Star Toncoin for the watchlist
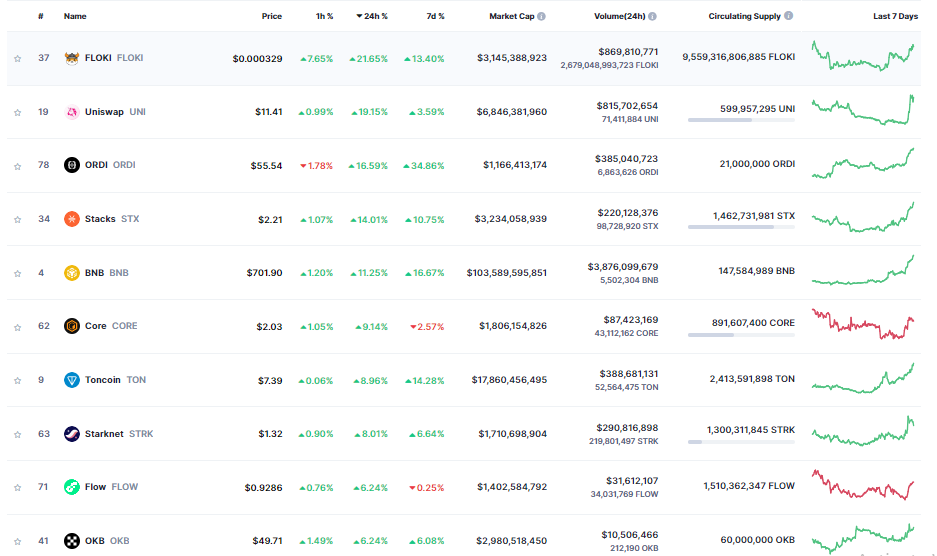The height and width of the screenshot is (556, 937). pyautogui.click(x=17, y=380)
